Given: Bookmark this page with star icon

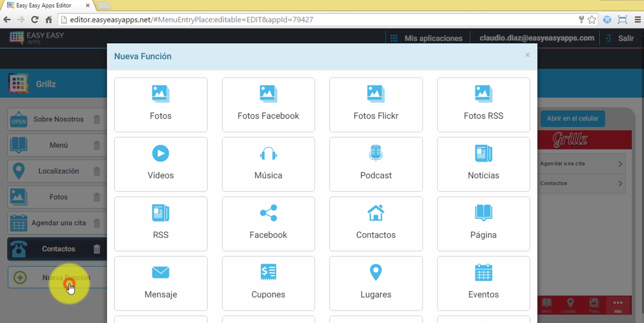Looking at the screenshot, I should (592, 20).
